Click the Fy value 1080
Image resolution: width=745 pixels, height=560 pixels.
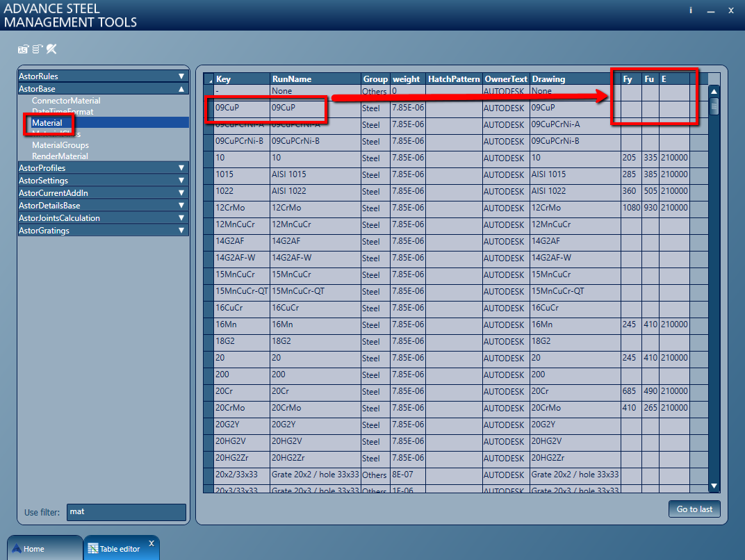click(x=632, y=208)
